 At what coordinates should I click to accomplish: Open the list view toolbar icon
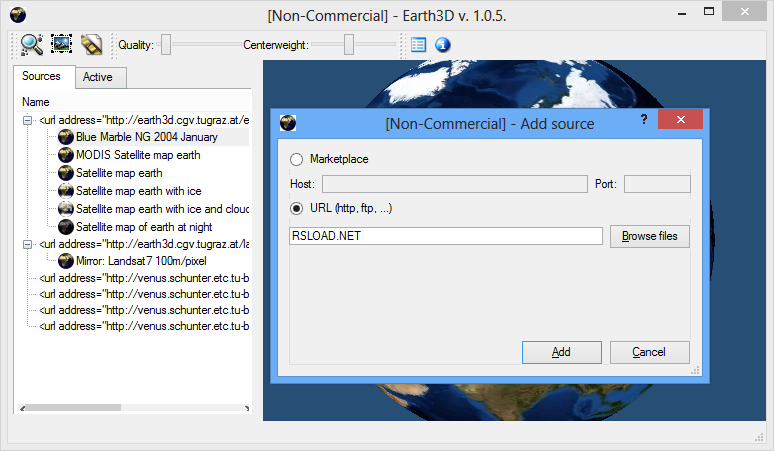418,45
